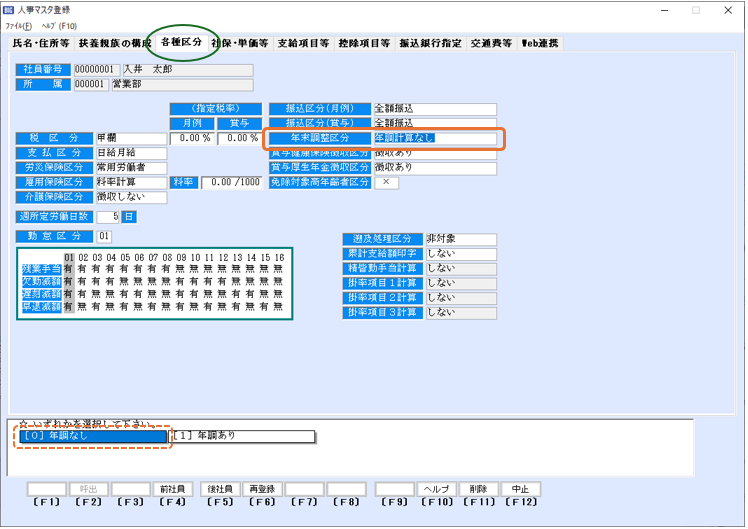The image size is (748, 529).
Task: Select the 支払区分 field showing 日給月給
Action: point(132,154)
